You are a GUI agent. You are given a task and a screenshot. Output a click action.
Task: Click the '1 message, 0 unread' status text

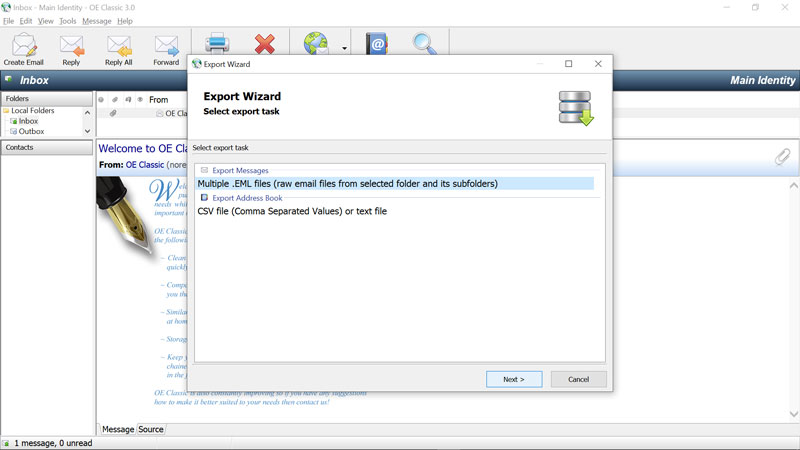point(53,443)
